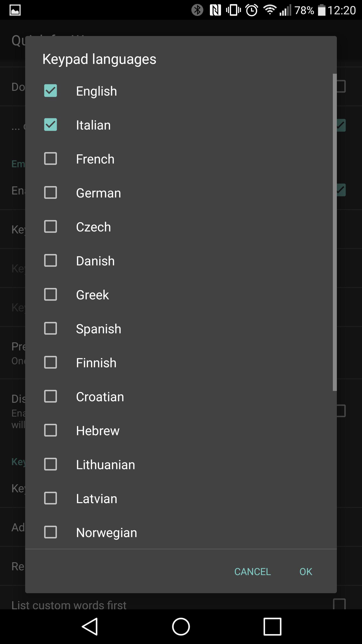Tick the Spanish checkbox
Screen dimensions: 362x644
point(51,329)
